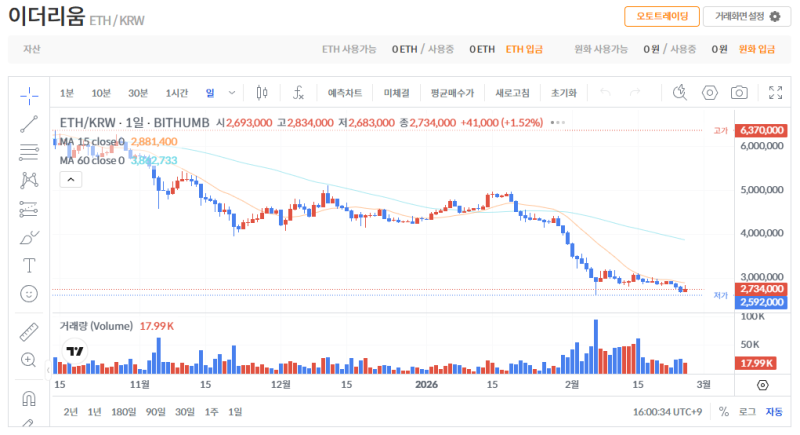
Task: Click the 오토트레이딩 button
Action: [662, 16]
